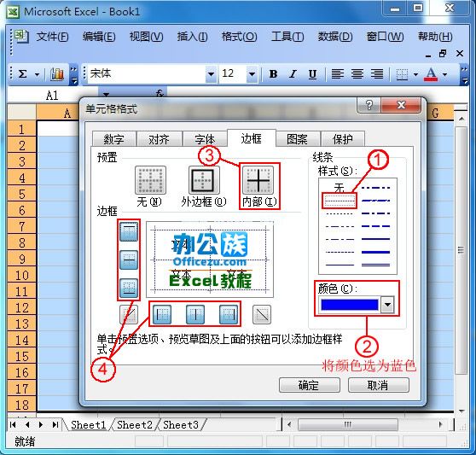The image size is (476, 455).
Task: Go to last sheet navigation arrow
Action: [x=55, y=424]
